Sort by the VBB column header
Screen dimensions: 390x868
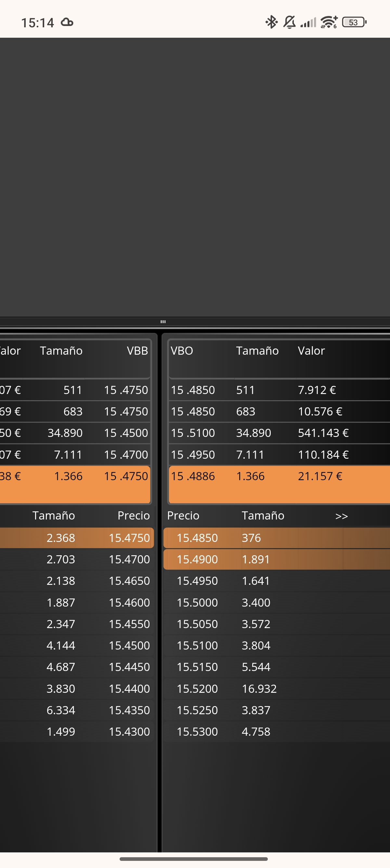pos(137,351)
